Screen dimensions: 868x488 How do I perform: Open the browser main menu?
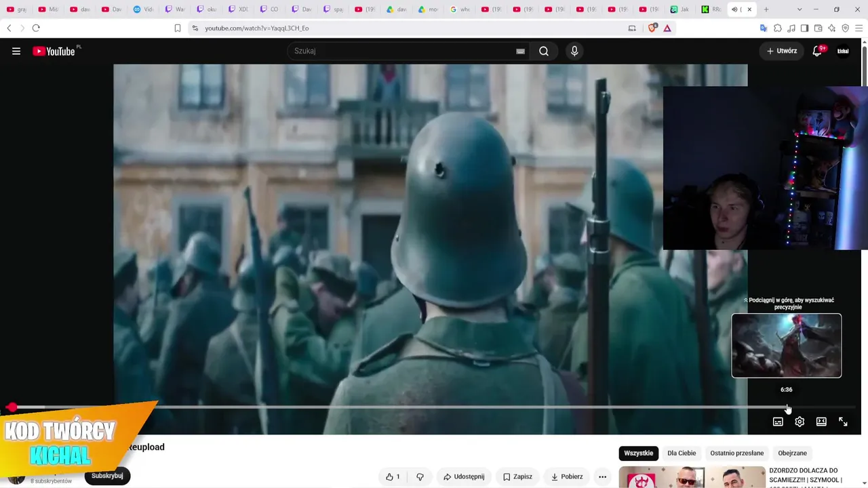click(x=859, y=28)
